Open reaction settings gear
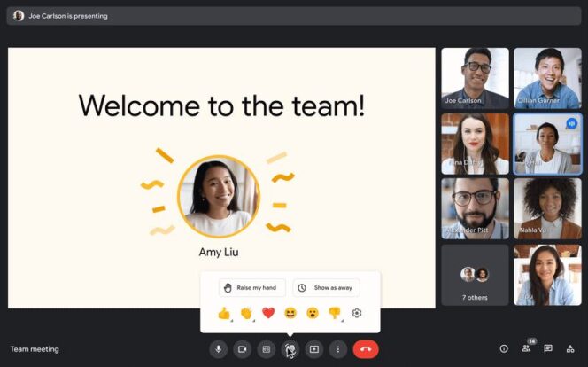 point(357,313)
